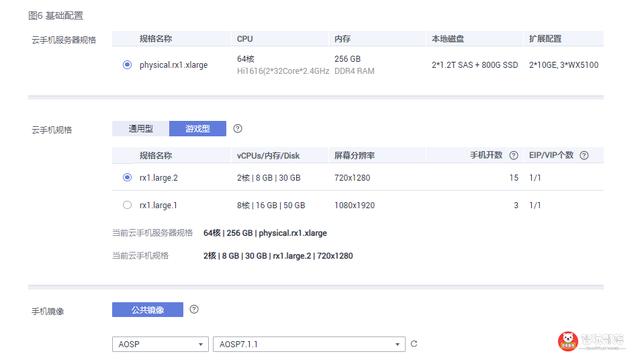Click the 本地磁盘 column header
Viewport: 640px width, 362px height.
[448, 39]
